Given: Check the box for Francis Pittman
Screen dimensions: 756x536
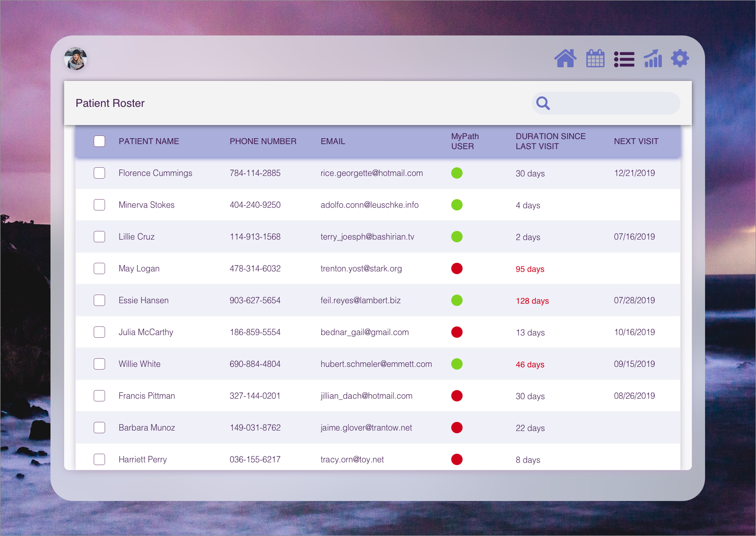Looking at the screenshot, I should pyautogui.click(x=99, y=396).
